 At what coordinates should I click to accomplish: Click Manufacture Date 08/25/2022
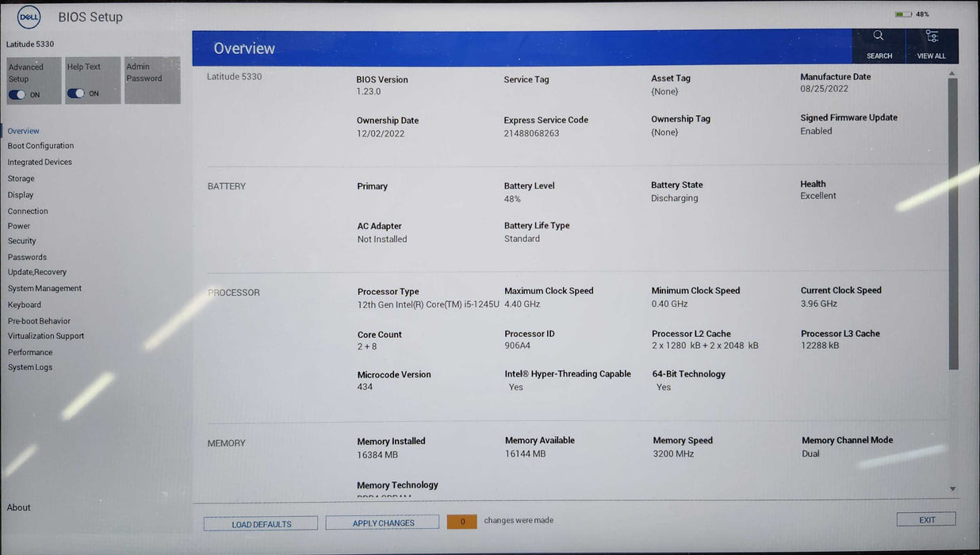tap(825, 89)
